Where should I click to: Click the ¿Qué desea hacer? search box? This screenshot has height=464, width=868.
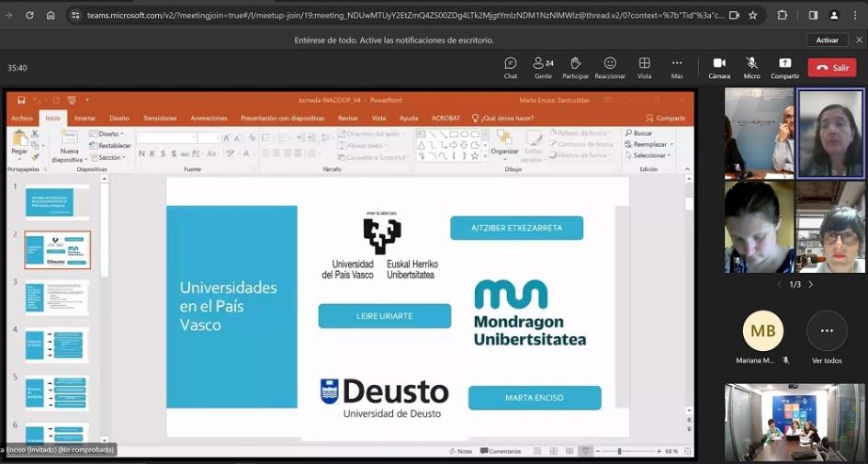pos(502,118)
